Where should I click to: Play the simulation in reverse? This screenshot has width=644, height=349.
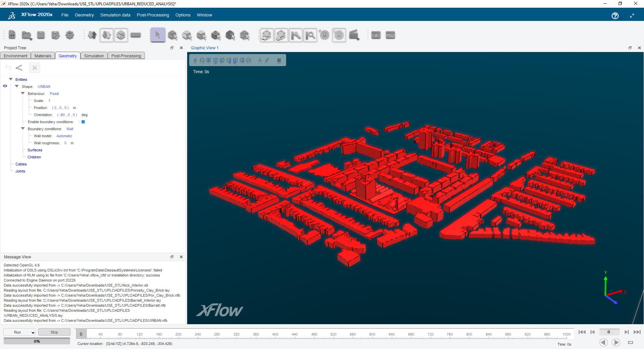point(603,342)
